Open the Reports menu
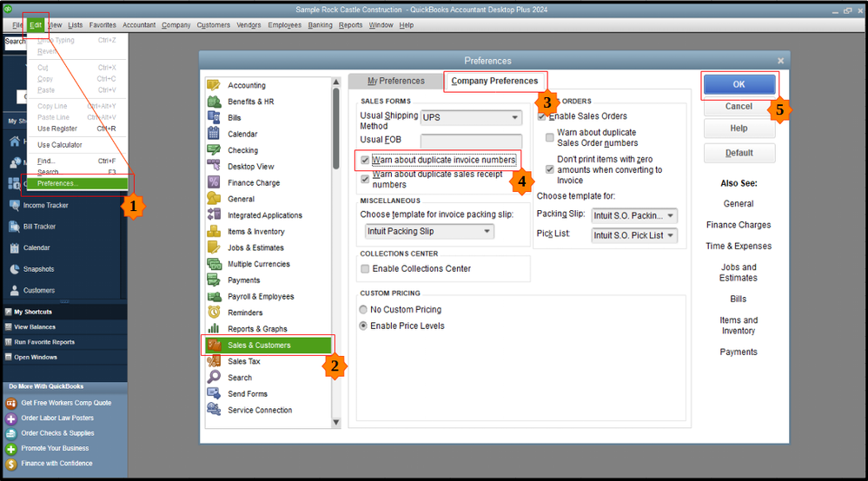This screenshot has width=868, height=481. (350, 25)
